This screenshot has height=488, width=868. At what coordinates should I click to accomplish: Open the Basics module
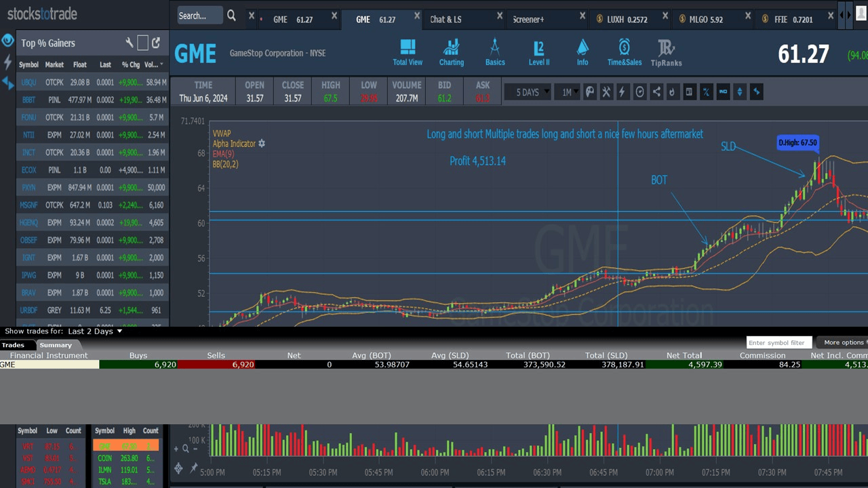click(x=495, y=52)
